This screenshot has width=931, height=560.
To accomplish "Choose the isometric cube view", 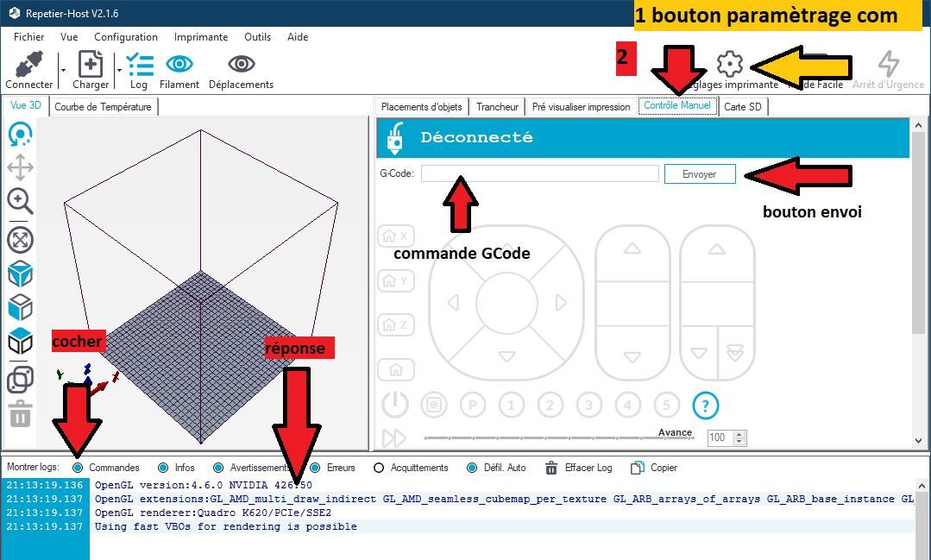I will (20, 274).
